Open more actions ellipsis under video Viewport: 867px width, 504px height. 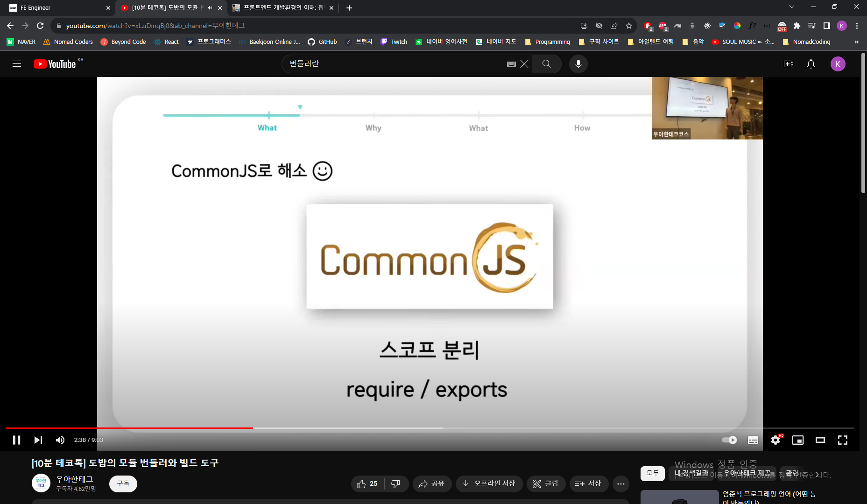621,484
